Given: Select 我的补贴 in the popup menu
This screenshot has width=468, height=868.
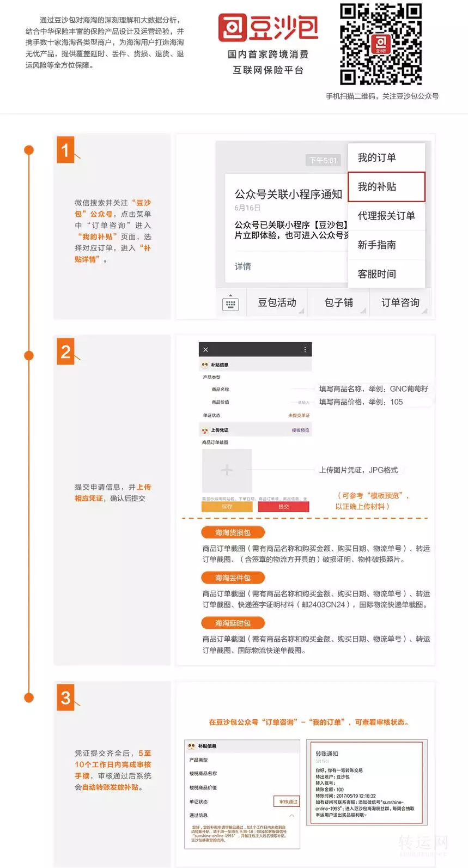Looking at the screenshot, I should (x=386, y=187).
